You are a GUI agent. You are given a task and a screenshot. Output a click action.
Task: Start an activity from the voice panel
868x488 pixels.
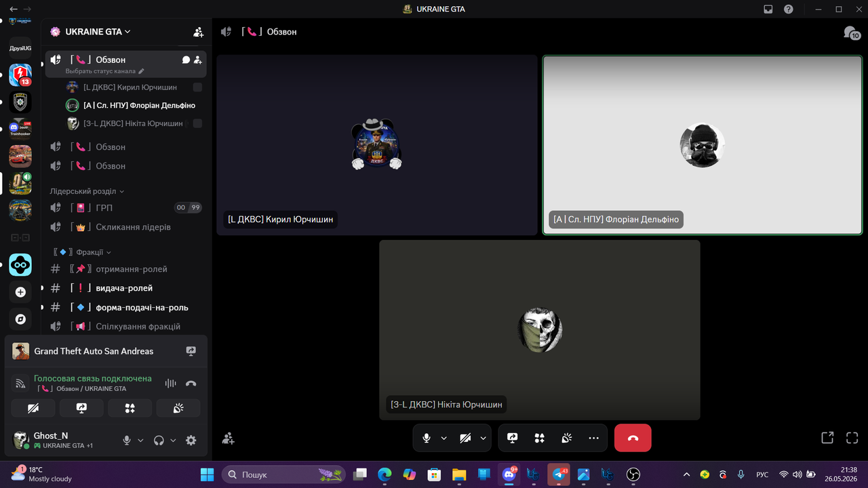point(130,408)
